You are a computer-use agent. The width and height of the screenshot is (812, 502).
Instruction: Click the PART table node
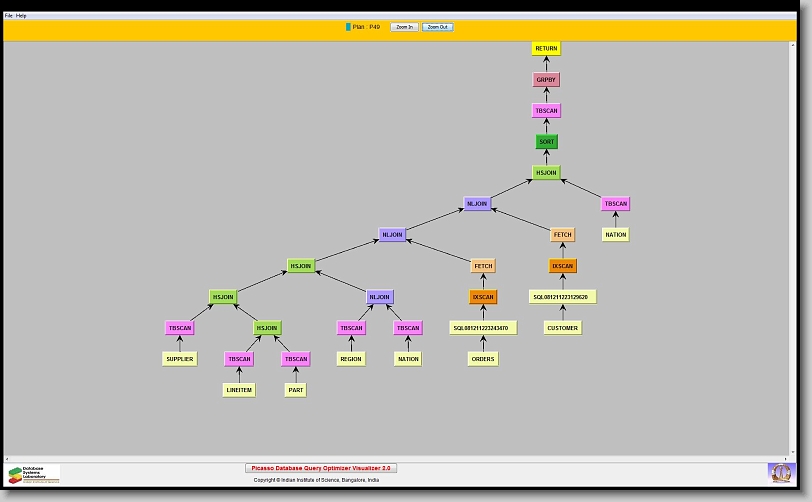point(295,390)
